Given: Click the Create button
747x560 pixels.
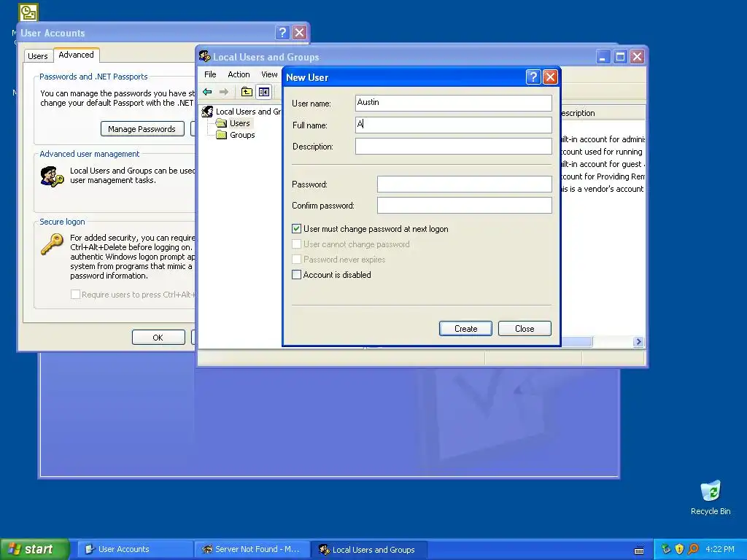Looking at the screenshot, I should (465, 329).
